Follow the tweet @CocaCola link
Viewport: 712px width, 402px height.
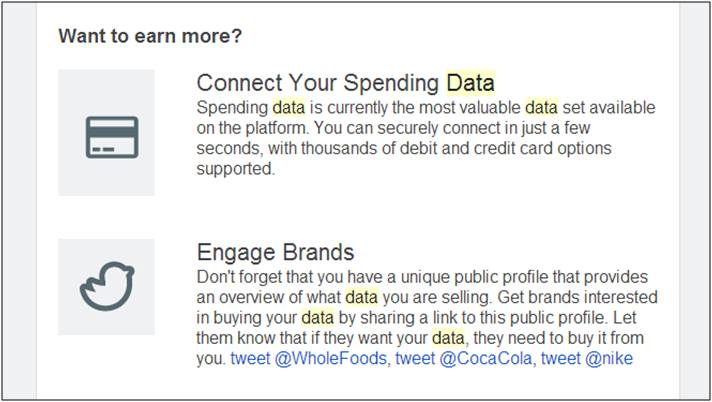(466, 358)
